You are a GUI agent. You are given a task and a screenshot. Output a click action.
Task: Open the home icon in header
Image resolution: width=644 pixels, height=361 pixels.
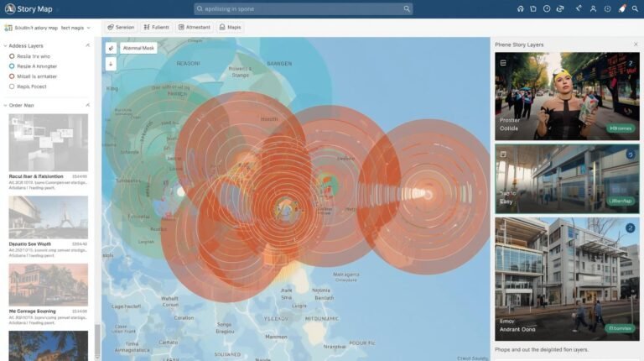pyautogui.click(x=521, y=8)
